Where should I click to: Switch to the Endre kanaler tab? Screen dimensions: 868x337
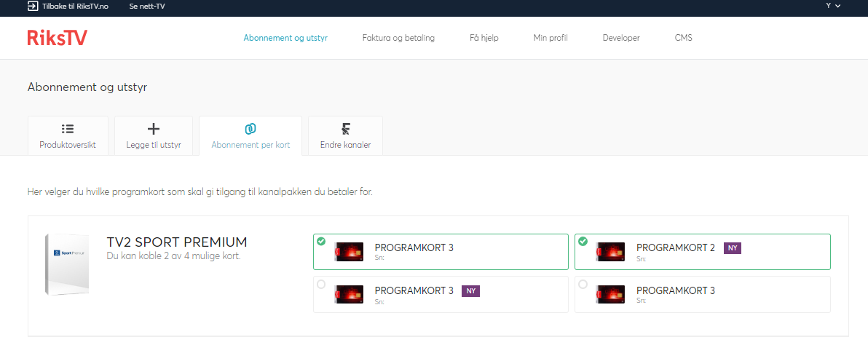pos(345,135)
